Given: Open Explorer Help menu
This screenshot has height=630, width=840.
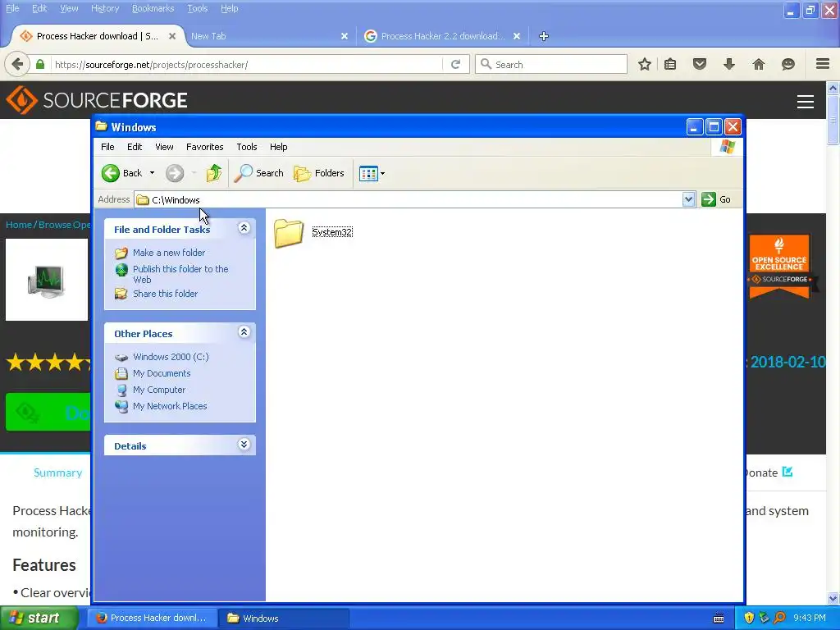Looking at the screenshot, I should [279, 147].
